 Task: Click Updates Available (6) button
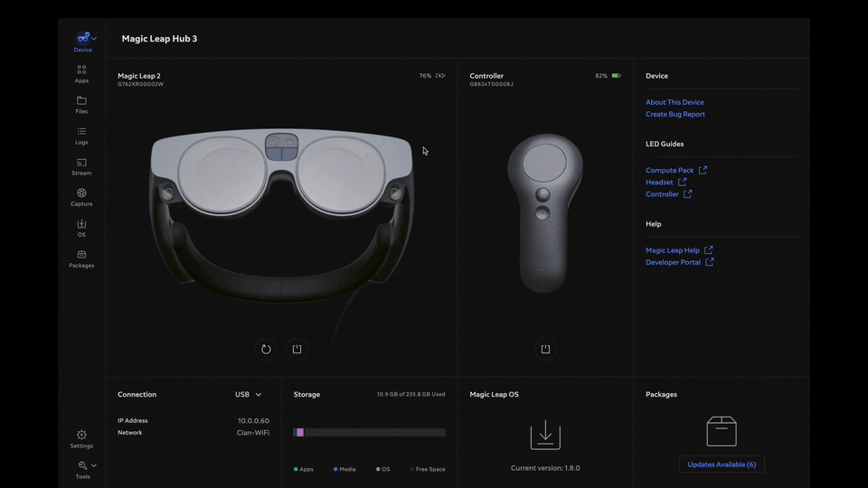point(722,465)
